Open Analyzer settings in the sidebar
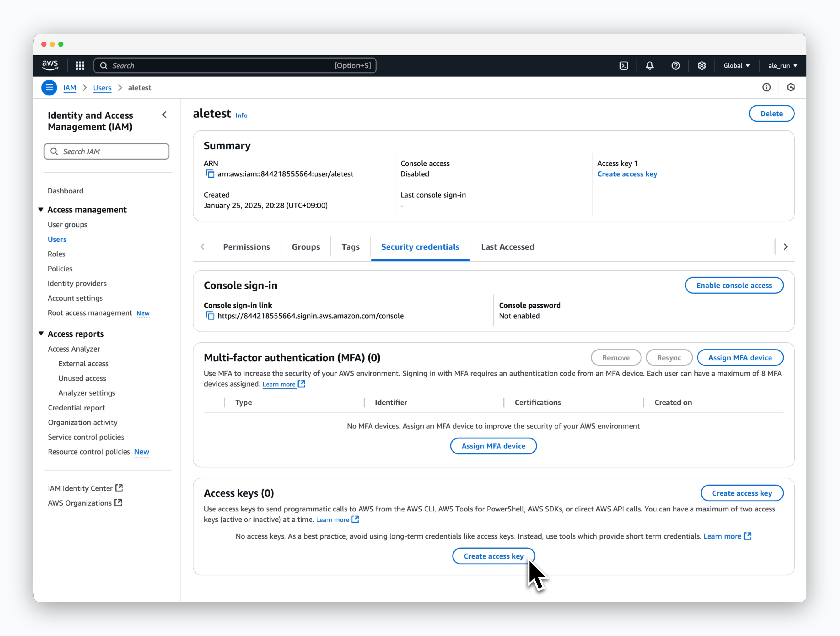Screen dimensions: 840x636 [x=87, y=393]
